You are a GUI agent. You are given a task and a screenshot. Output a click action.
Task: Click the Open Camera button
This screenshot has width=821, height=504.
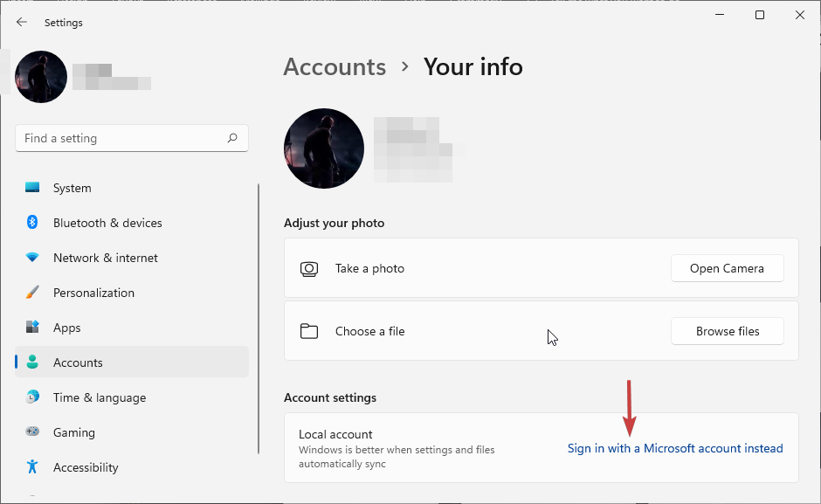click(x=728, y=268)
